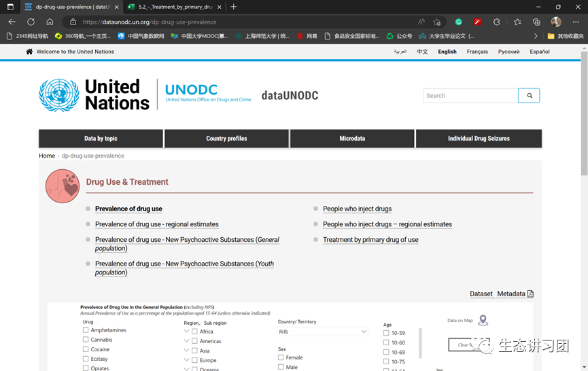Add this page to favorites
The image size is (588, 371).
437,22
